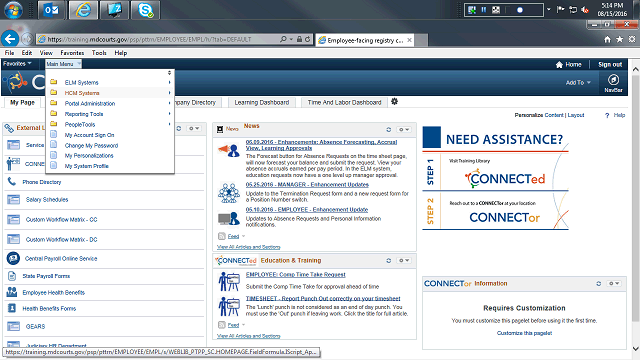
Task: Click the Phone Directory phone icon
Action: [12, 182]
